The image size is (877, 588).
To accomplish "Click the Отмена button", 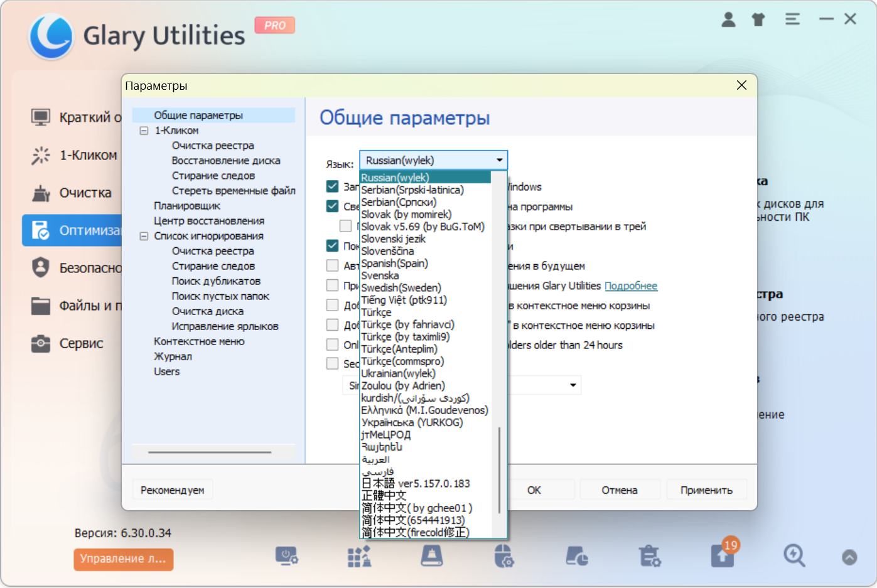I will (x=620, y=490).
